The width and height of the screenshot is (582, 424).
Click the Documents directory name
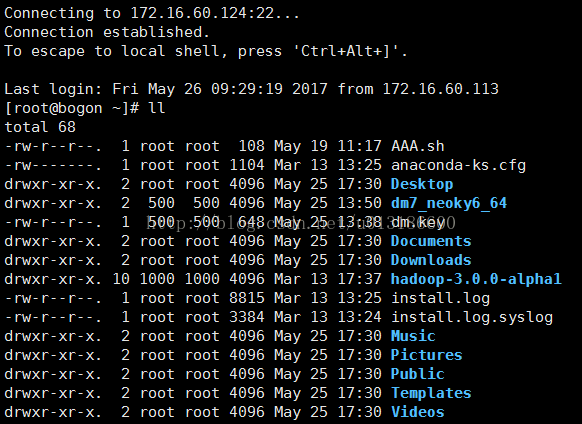click(x=431, y=241)
